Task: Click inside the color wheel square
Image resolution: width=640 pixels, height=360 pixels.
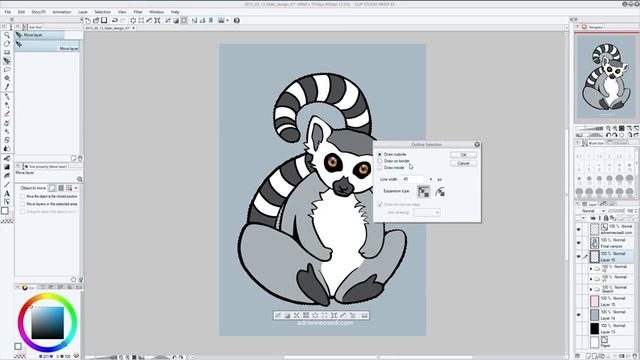Action: (48, 323)
